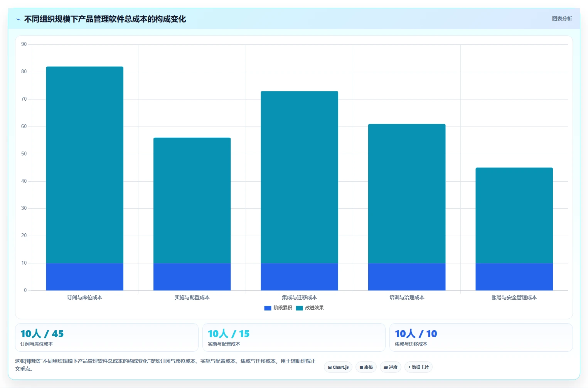Click the blue base segment of 实施与配置成本 bar
The image size is (588, 388).
tap(192, 277)
